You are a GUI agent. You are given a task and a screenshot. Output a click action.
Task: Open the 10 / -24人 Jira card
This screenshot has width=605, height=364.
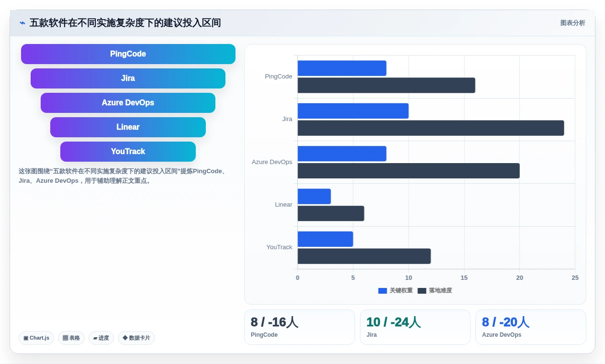pos(415,327)
